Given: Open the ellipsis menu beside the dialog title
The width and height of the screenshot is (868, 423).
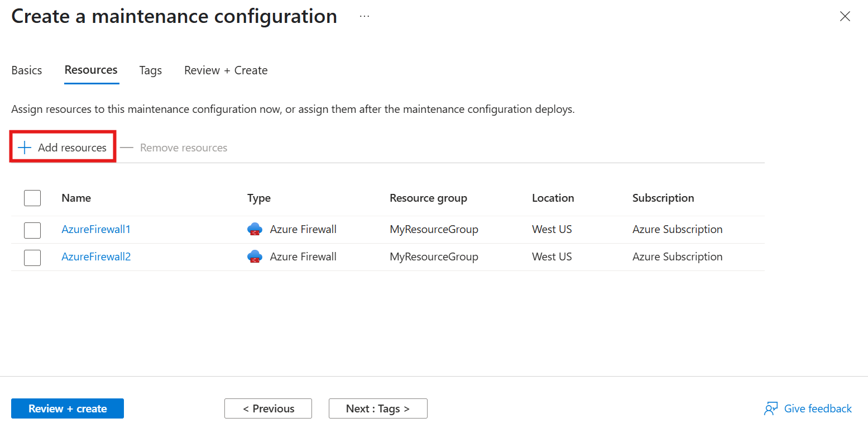Looking at the screenshot, I should click(364, 16).
